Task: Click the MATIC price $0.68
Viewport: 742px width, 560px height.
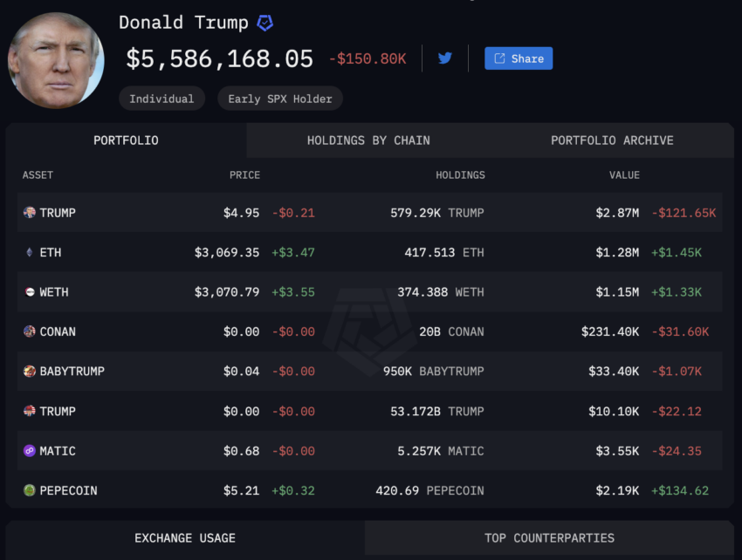Action: pos(241,451)
